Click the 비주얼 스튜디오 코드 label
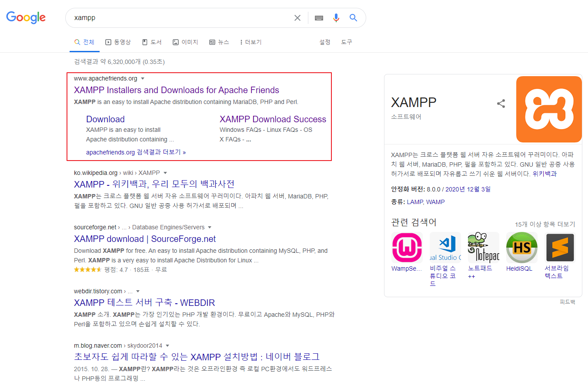 click(443, 276)
